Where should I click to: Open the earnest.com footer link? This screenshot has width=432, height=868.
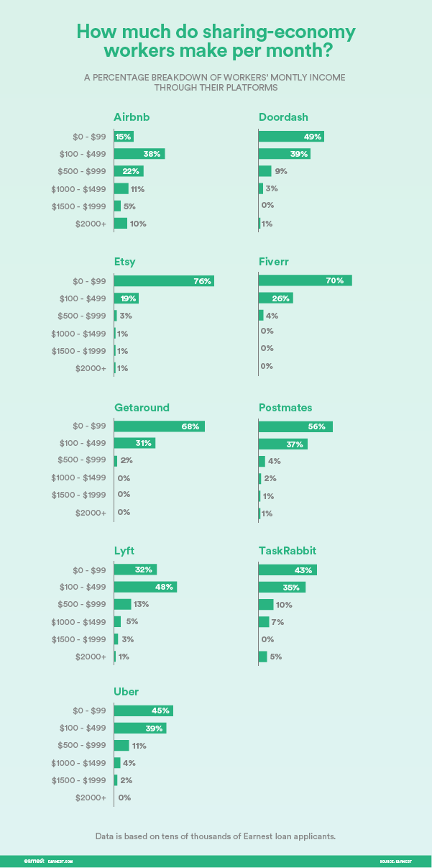(x=60, y=861)
